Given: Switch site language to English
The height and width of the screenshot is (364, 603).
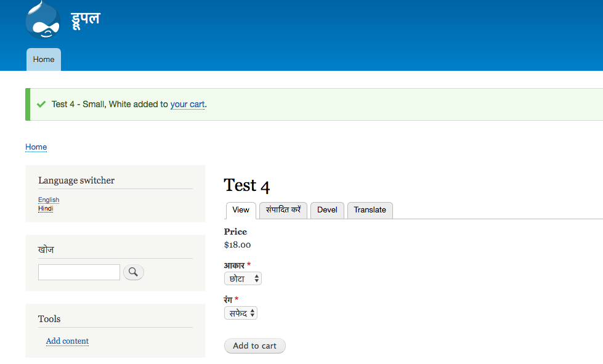Looking at the screenshot, I should tap(48, 200).
